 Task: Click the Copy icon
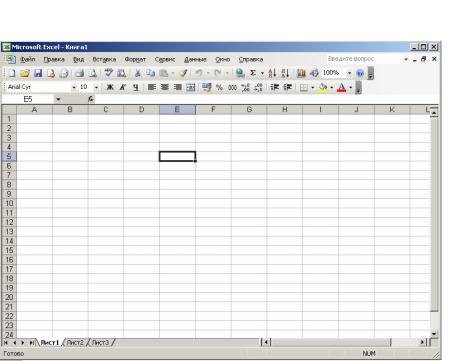pos(151,73)
